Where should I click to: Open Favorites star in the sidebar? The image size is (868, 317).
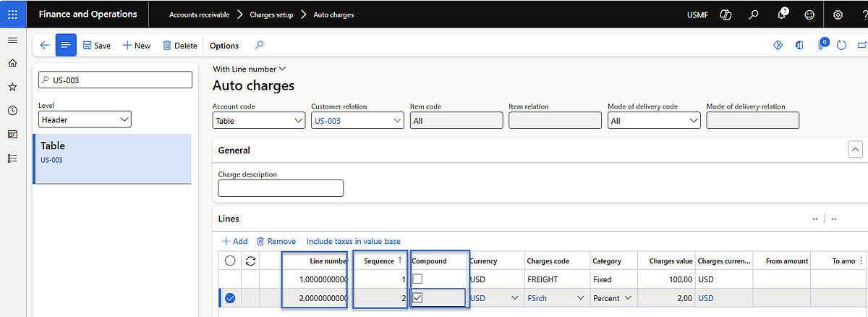click(x=12, y=87)
